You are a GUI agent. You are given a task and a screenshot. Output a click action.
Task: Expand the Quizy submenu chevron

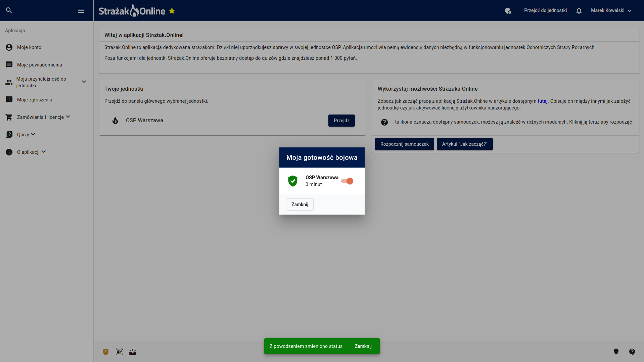tap(33, 134)
